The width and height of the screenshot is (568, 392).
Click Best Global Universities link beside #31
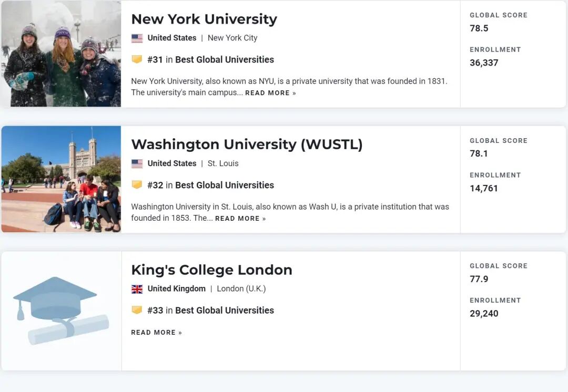click(225, 60)
